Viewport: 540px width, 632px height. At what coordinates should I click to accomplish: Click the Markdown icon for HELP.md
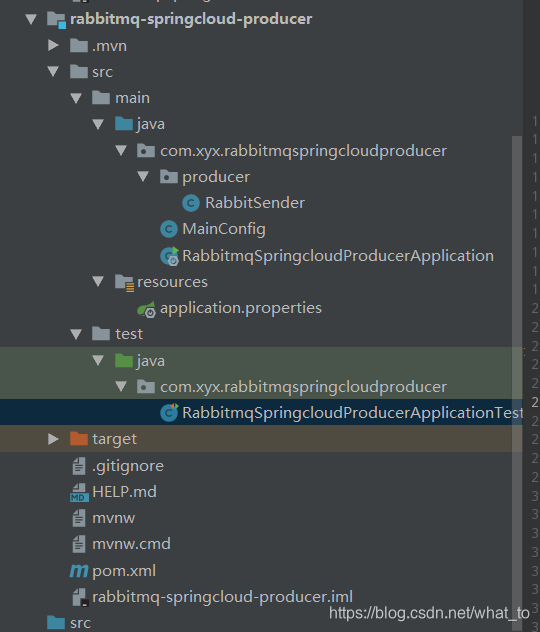[x=79, y=493]
